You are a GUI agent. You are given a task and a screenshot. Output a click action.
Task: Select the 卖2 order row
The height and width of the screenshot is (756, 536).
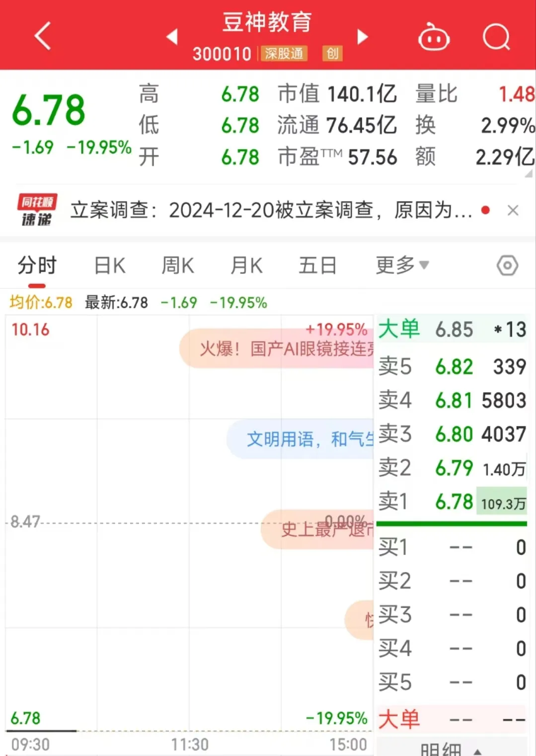(x=452, y=468)
